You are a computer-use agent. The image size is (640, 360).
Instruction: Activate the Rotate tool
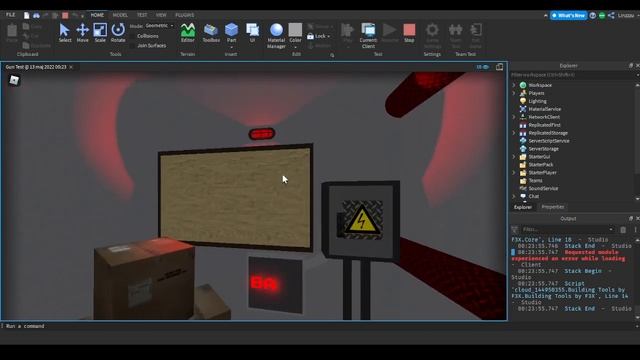point(118,33)
